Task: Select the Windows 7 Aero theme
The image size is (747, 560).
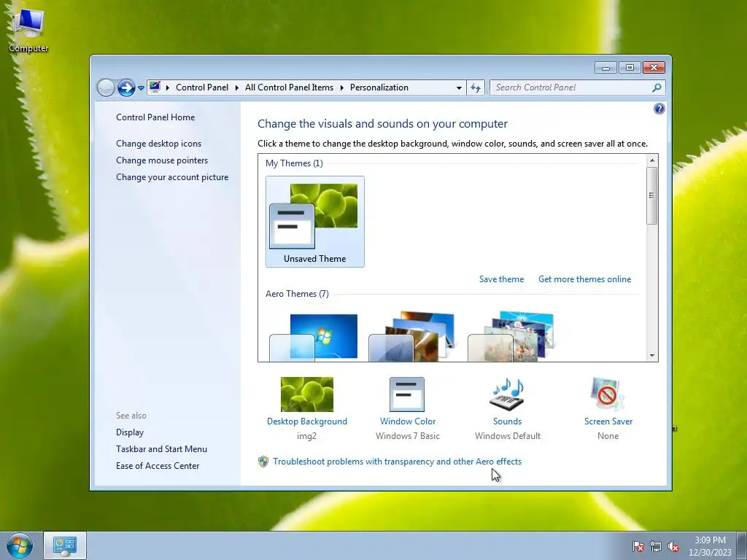Action: 314,336
